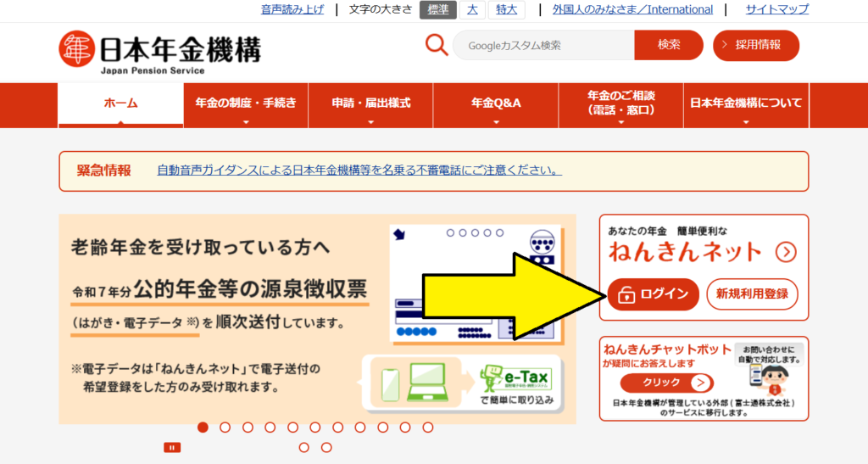
Task: Click the magnifying glass search icon
Action: tap(437, 45)
